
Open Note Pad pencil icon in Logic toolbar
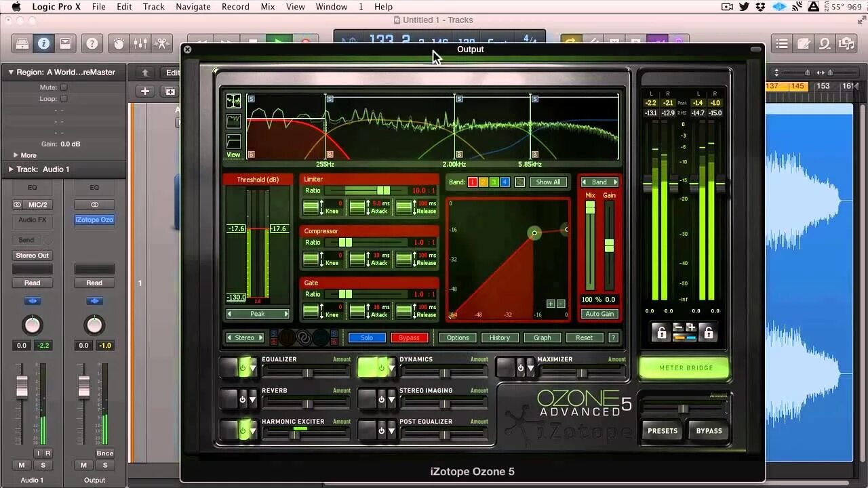(804, 43)
